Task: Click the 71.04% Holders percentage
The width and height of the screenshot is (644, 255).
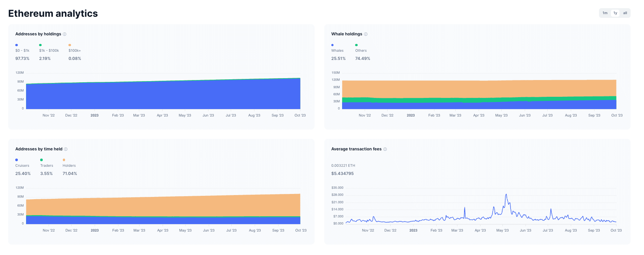Action: click(x=70, y=173)
